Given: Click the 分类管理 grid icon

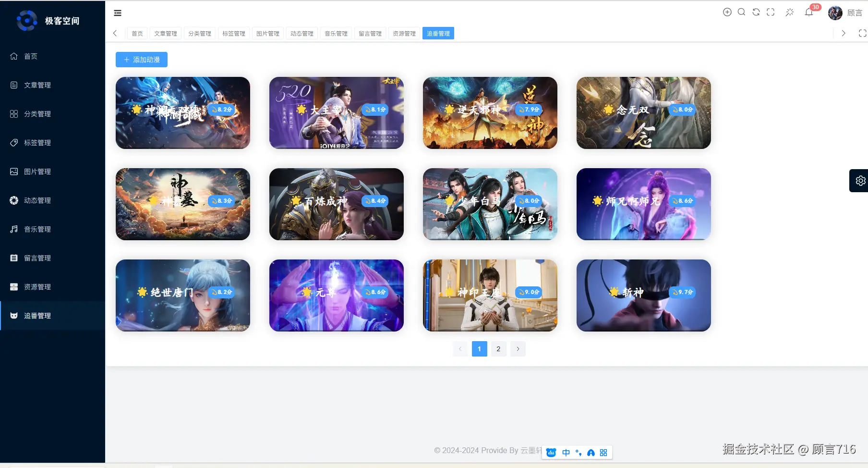Looking at the screenshot, I should [x=14, y=114].
